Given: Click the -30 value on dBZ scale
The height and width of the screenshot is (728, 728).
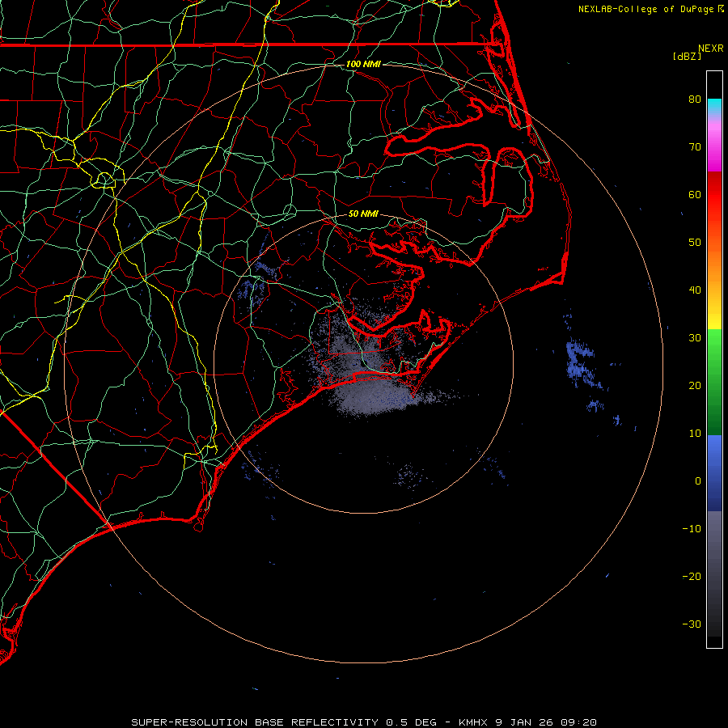Looking at the screenshot, I should [692, 624].
